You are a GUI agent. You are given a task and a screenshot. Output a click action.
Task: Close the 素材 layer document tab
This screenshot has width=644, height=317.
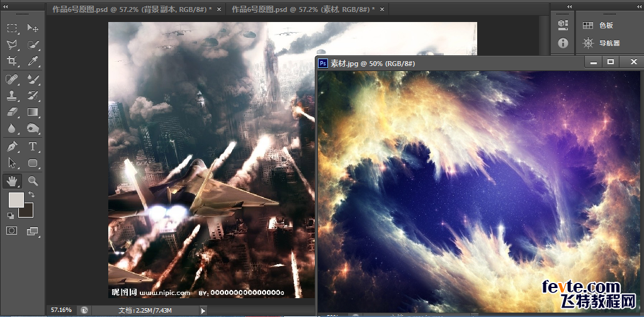[381, 9]
